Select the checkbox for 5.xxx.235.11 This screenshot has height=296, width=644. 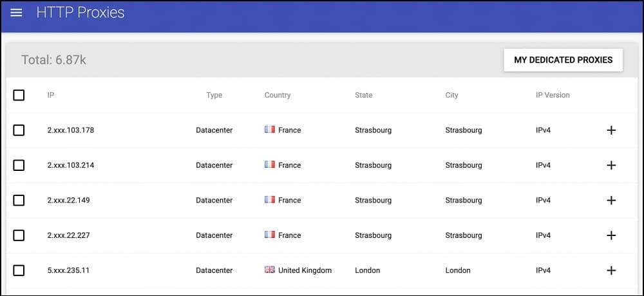pos(19,270)
